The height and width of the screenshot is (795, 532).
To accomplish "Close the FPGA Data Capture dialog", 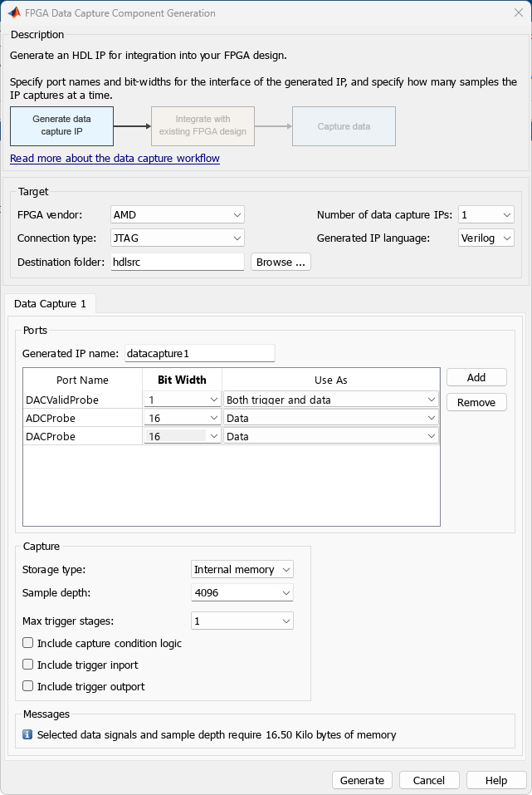I will (518, 13).
